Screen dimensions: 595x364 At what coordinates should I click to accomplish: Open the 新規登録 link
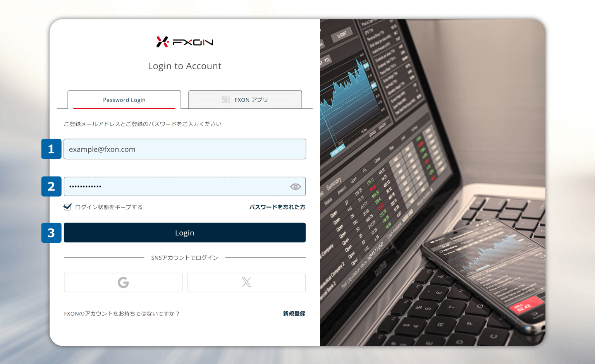(x=294, y=314)
